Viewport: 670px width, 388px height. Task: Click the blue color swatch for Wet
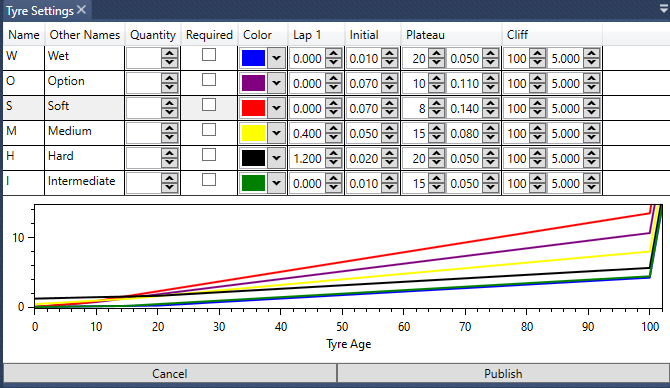tap(253, 58)
